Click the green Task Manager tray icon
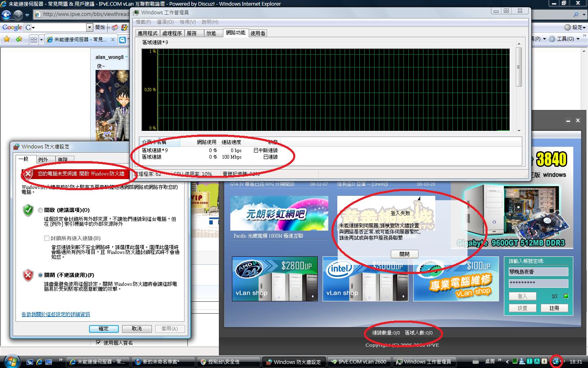Image resolution: width=588 pixels, height=368 pixels. pyautogui.click(x=515, y=361)
